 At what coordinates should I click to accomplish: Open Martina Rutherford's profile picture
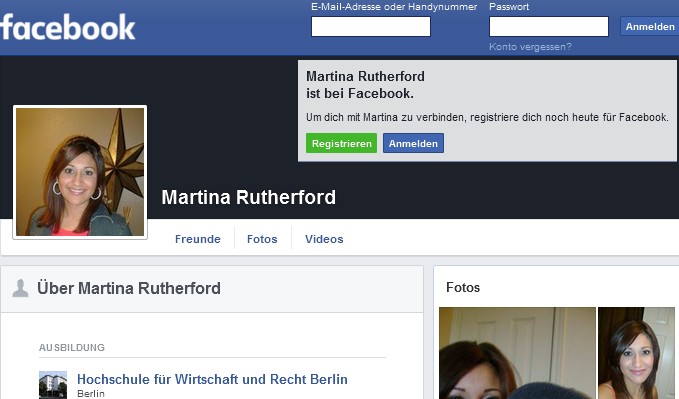80,172
